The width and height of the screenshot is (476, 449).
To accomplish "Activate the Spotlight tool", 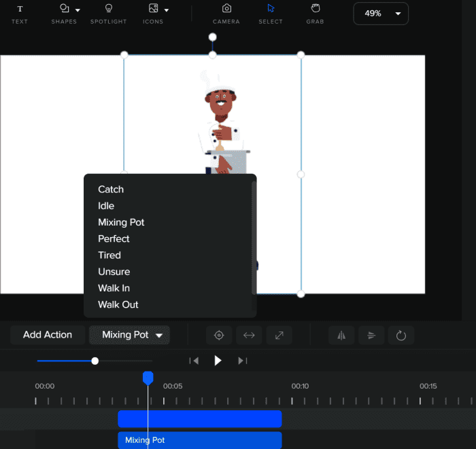I will point(109,14).
